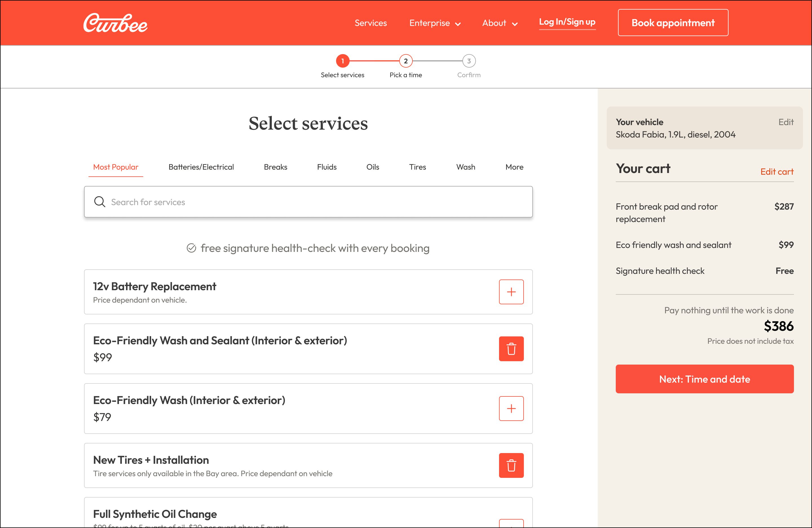This screenshot has height=528, width=812.
Task: Add 12v Battery Replacement with plus icon
Action: click(x=511, y=292)
